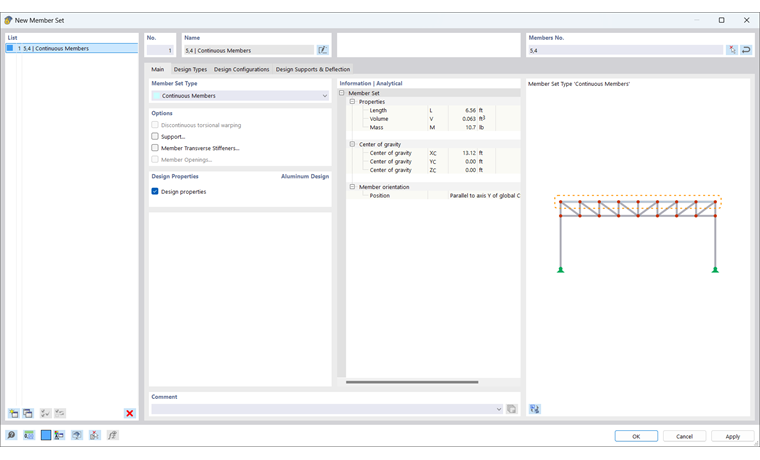Click the horizontal scrollbar in Information panel

[412, 382]
